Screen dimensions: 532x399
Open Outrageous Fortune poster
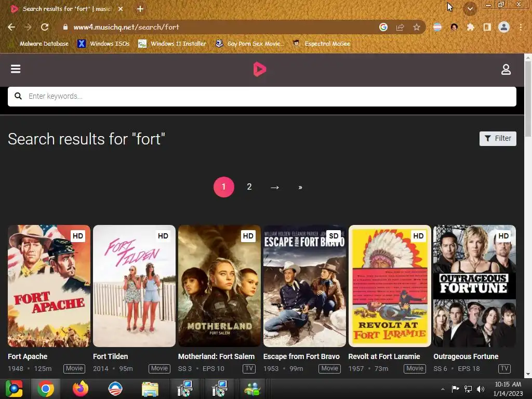coord(475,286)
